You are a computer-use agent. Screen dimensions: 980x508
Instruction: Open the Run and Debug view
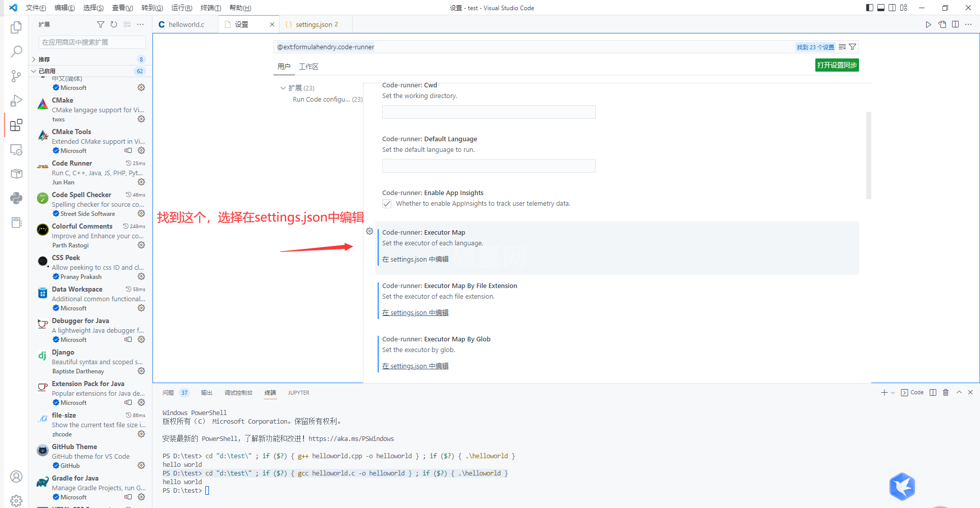(16, 101)
